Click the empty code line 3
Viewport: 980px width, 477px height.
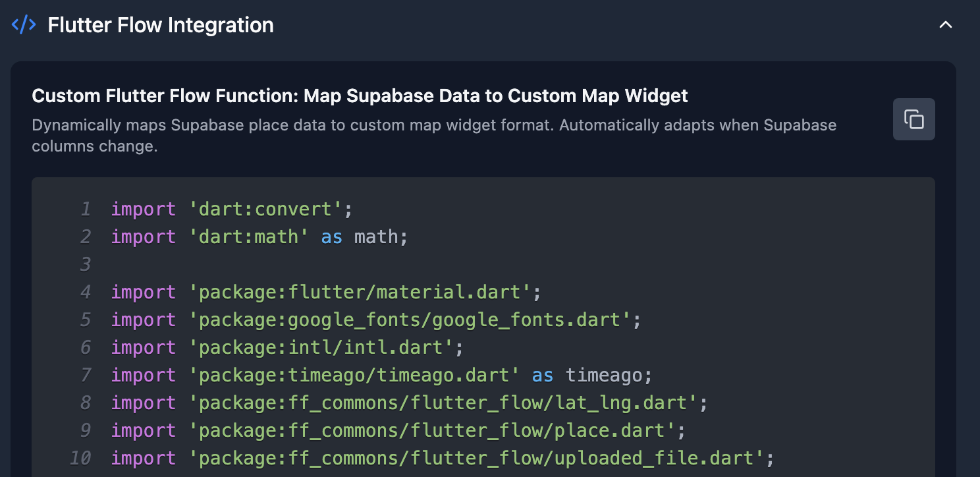click(x=263, y=265)
